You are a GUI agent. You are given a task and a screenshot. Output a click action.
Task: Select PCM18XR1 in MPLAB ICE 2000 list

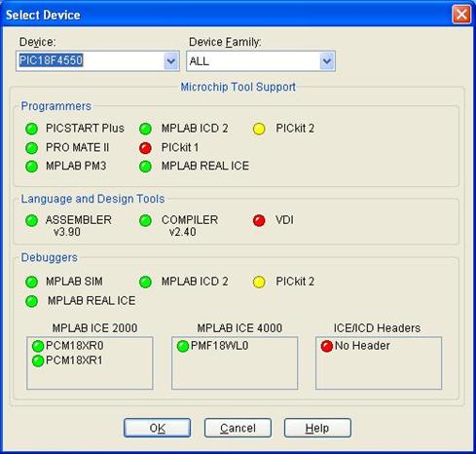pos(74,360)
